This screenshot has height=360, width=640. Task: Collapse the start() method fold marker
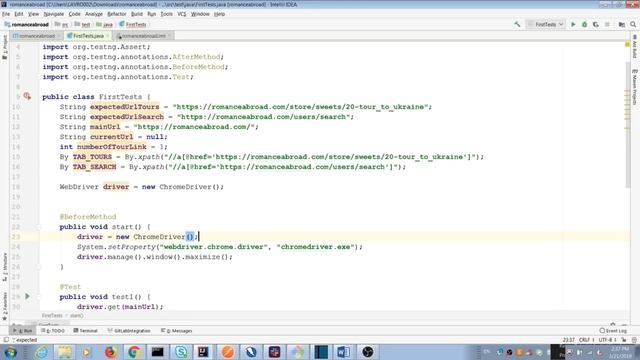(39, 227)
